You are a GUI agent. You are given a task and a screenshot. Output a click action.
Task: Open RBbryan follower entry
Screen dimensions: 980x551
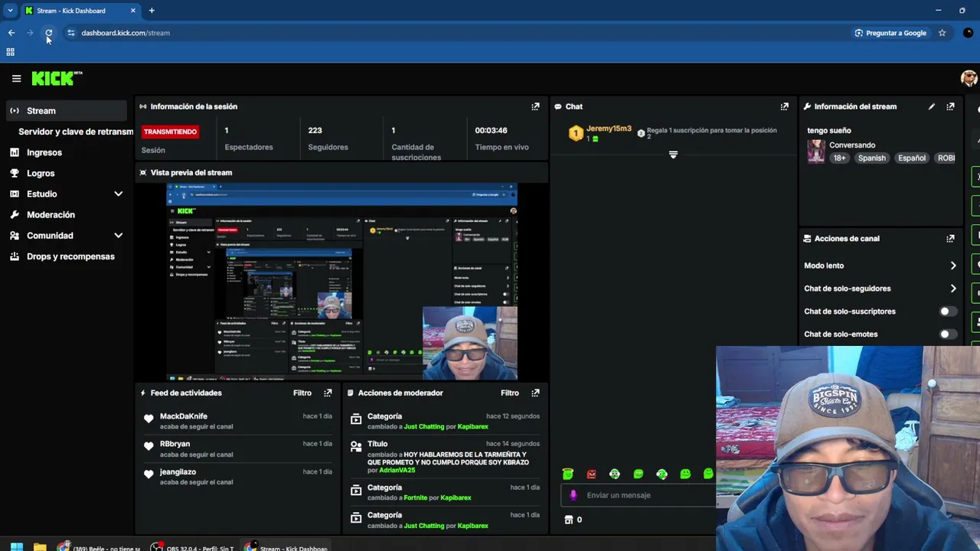237,448
